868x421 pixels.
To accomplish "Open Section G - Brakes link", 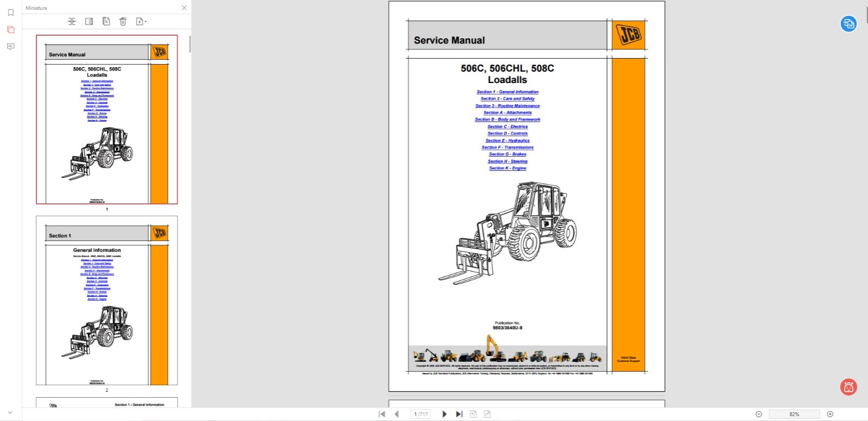I will pos(508,154).
